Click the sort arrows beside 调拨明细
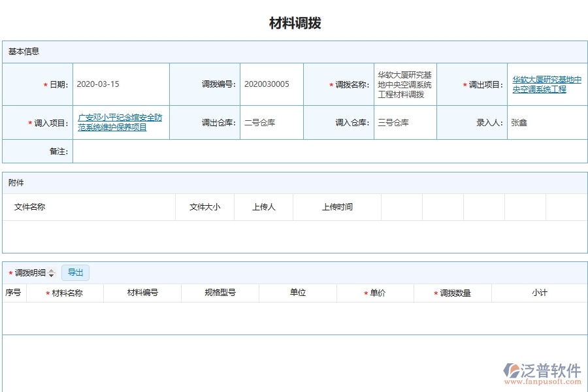 click(x=52, y=273)
